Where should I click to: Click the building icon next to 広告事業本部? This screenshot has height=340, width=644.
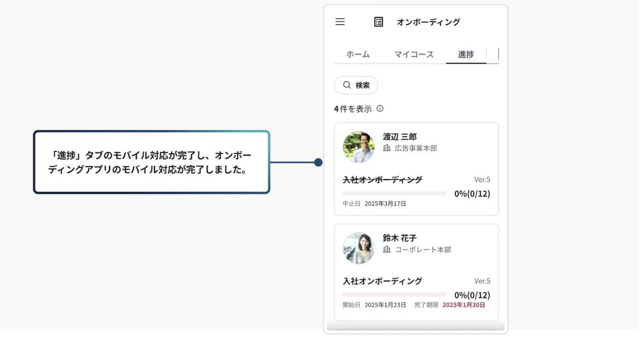coord(386,148)
